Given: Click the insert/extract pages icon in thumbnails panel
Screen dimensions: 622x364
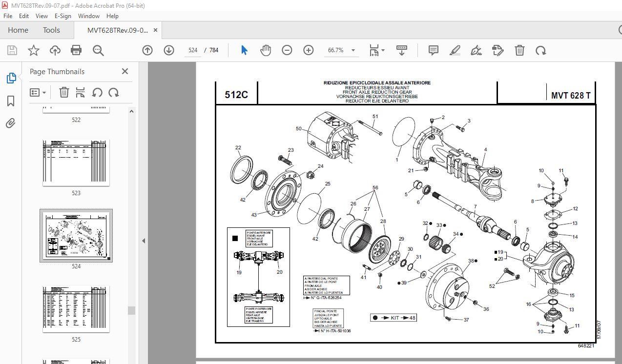Looking at the screenshot, I should coord(81,92).
